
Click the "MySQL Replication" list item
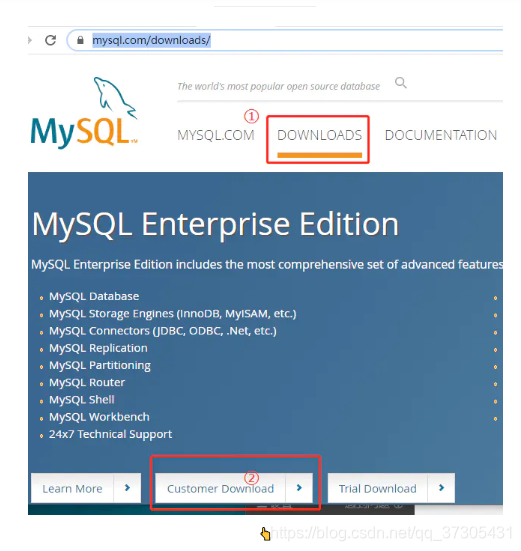[x=98, y=348]
